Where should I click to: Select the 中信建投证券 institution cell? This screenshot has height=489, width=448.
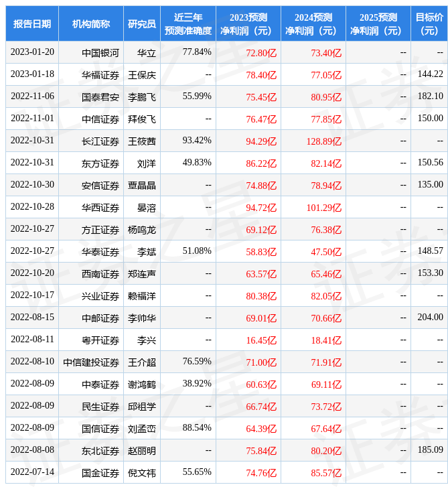coord(91,362)
